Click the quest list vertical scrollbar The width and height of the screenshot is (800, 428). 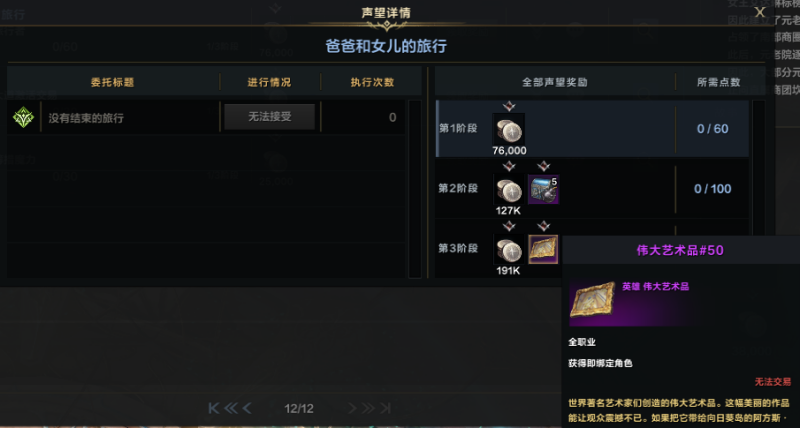pyautogui.click(x=415, y=189)
